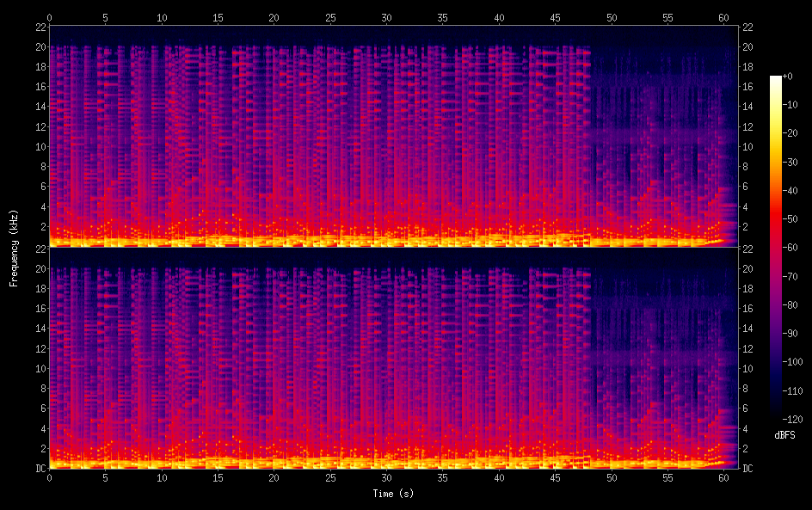
Task: Click the 50-second tick on the bottom time axis
Action: tap(612, 478)
